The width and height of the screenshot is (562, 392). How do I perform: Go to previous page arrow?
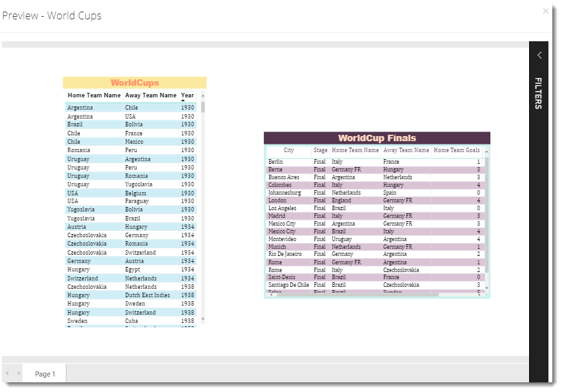pos(7,373)
